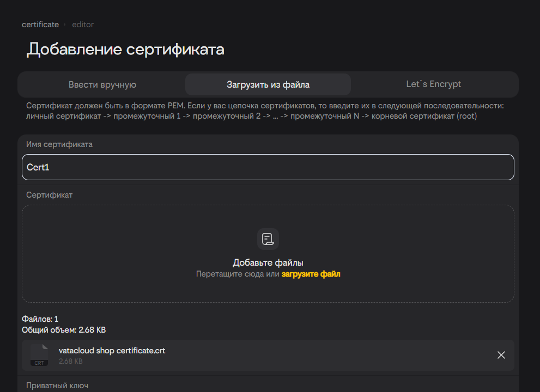Image resolution: width=540 pixels, height=392 pixels.
Task: Click the CRT file type icon
Action: pos(39,356)
